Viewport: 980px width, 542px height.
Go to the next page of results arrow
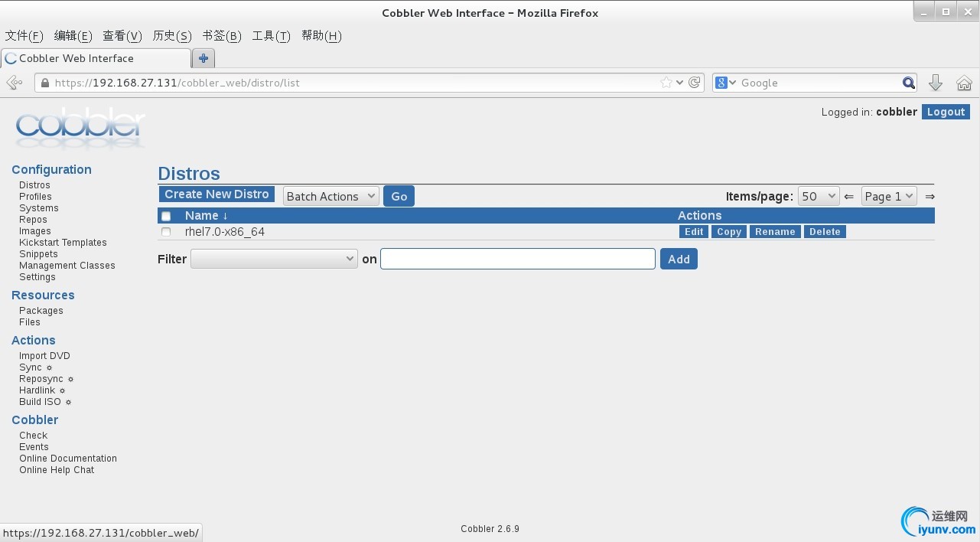[x=930, y=197]
